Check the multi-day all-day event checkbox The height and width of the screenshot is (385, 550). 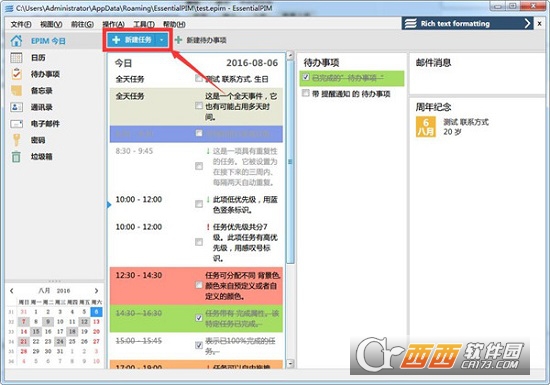[x=199, y=106]
